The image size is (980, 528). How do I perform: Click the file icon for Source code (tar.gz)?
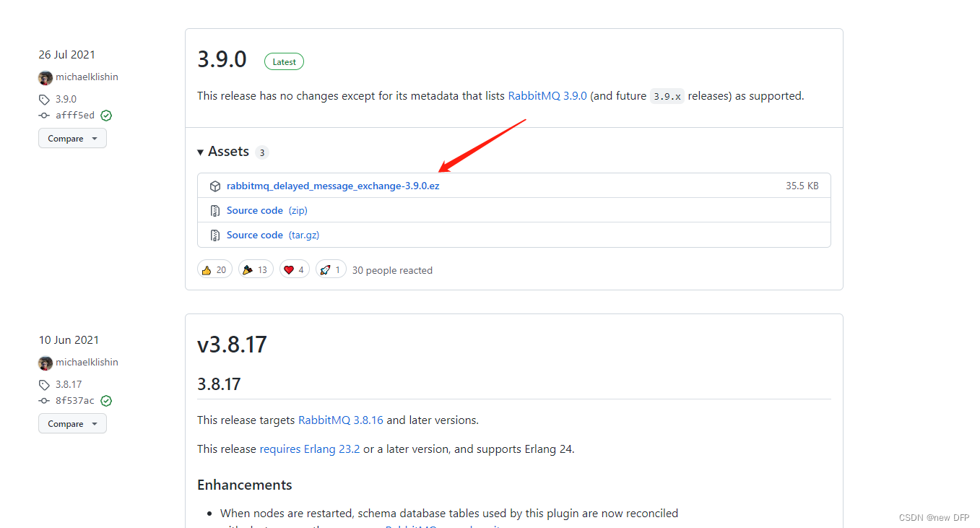(214, 235)
